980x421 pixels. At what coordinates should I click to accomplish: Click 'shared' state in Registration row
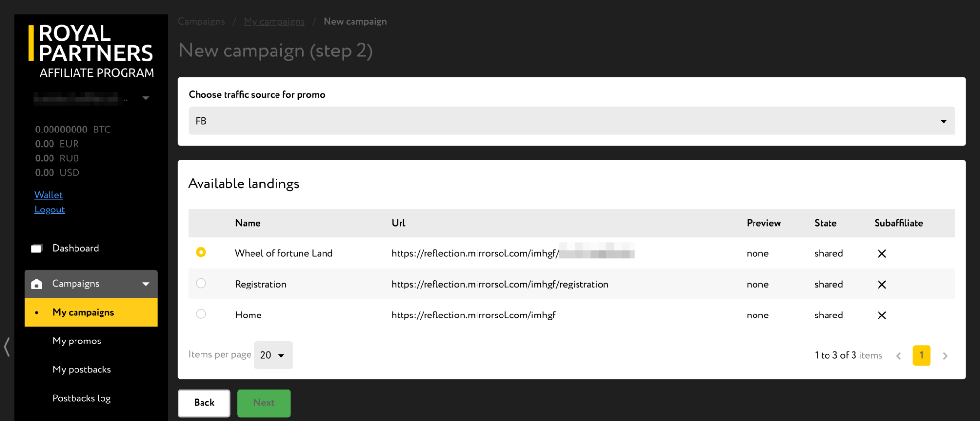click(x=829, y=284)
